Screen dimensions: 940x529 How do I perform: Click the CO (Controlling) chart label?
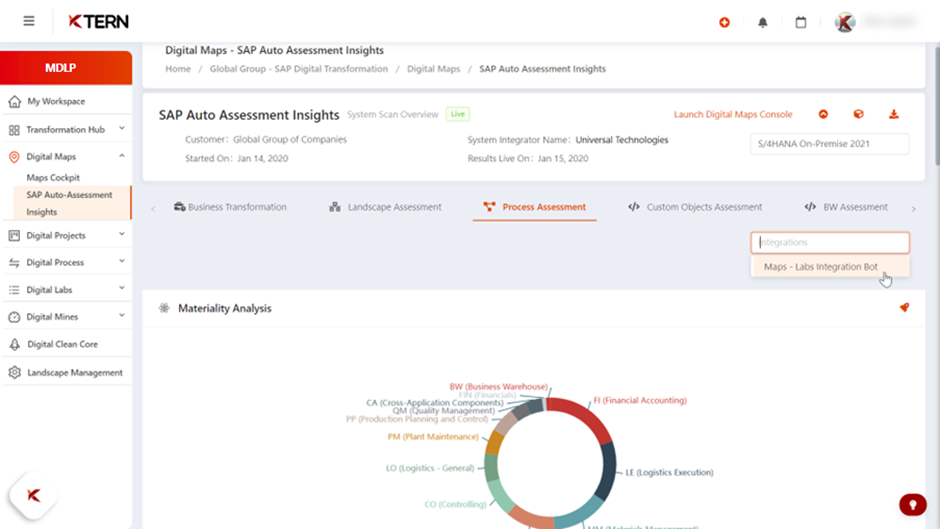[455, 504]
